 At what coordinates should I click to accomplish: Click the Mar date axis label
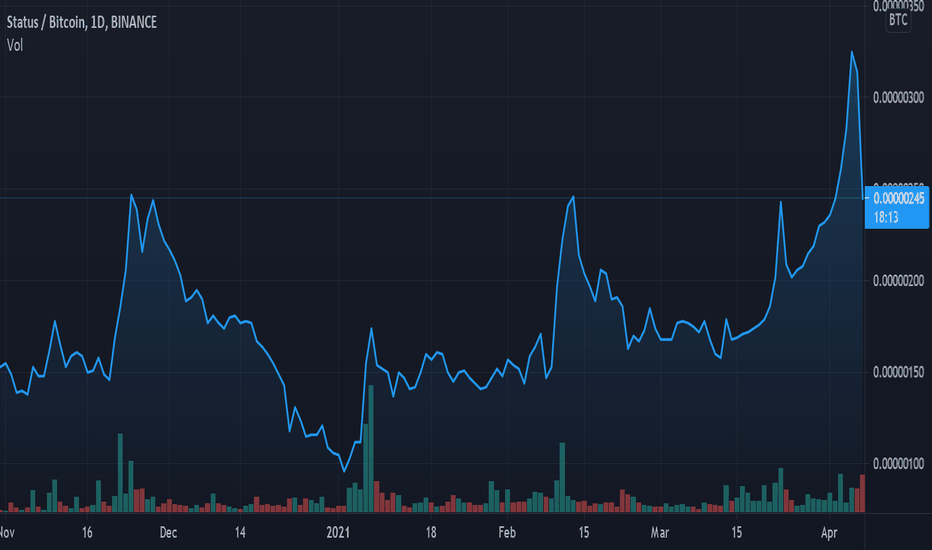660,532
